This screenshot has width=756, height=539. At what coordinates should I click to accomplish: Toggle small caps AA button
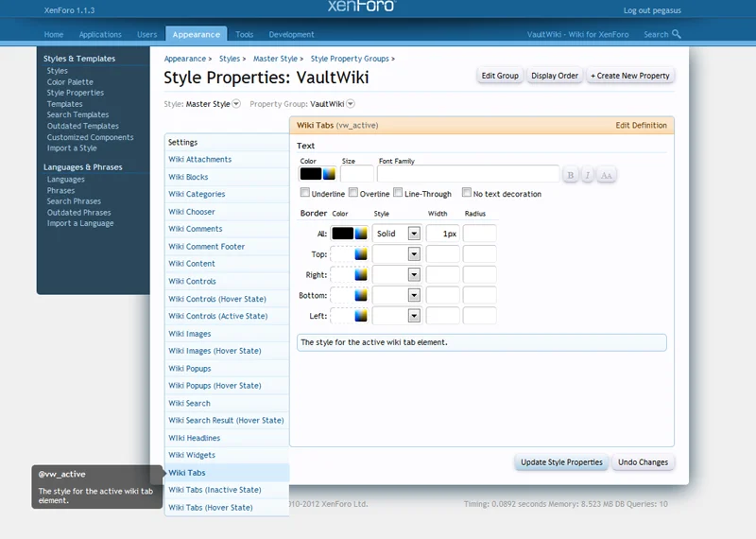(607, 175)
